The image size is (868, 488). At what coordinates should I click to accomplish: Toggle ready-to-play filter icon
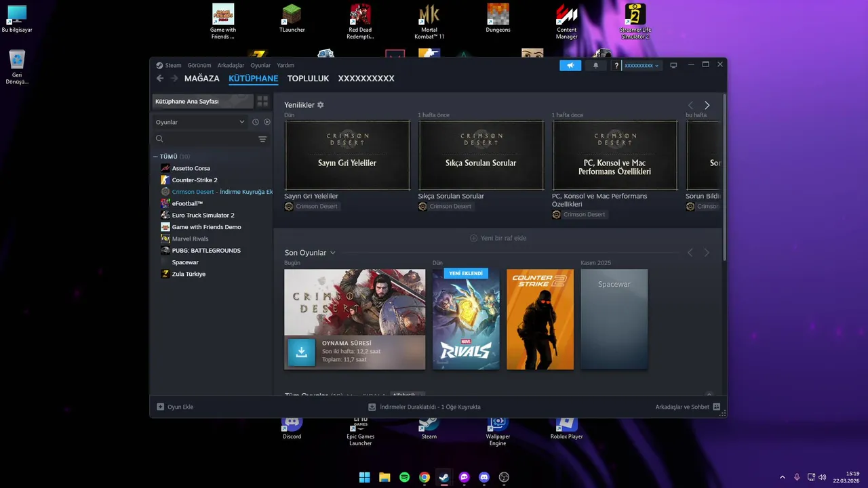[x=267, y=122]
